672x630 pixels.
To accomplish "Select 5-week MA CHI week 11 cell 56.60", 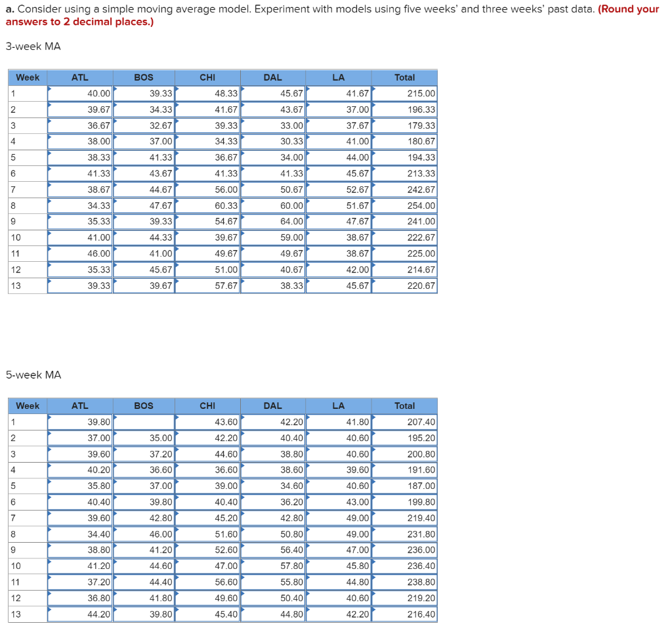I will coord(207,583).
